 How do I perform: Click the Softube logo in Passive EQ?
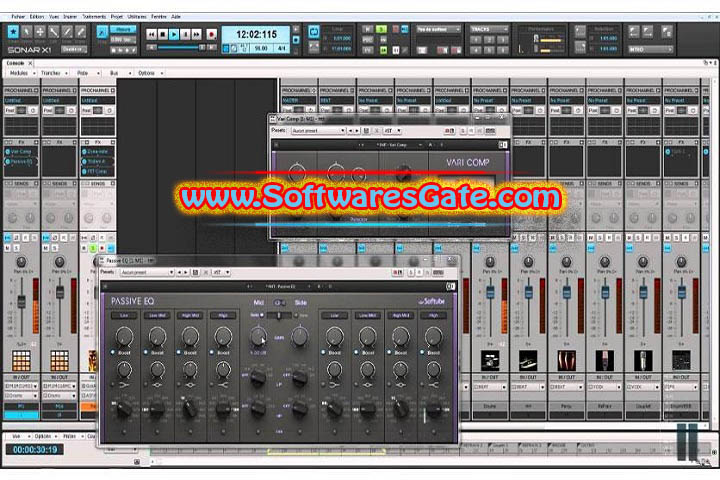coord(432,301)
